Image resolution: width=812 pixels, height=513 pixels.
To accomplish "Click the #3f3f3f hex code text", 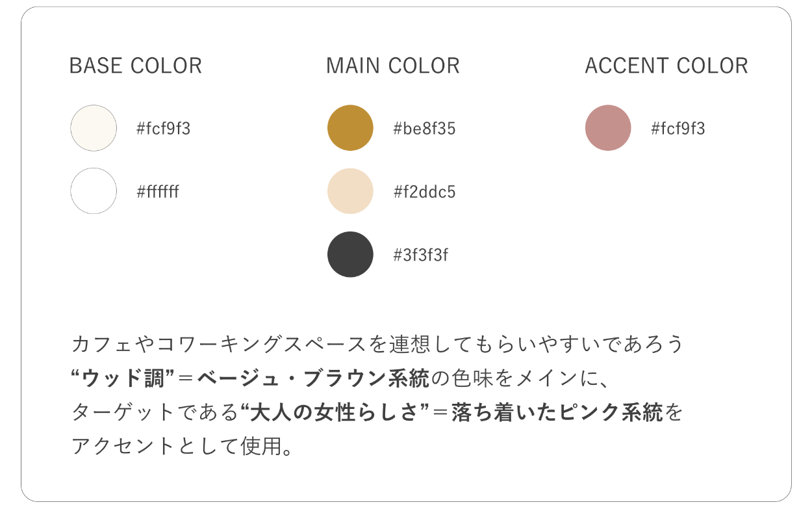I will point(420,255).
